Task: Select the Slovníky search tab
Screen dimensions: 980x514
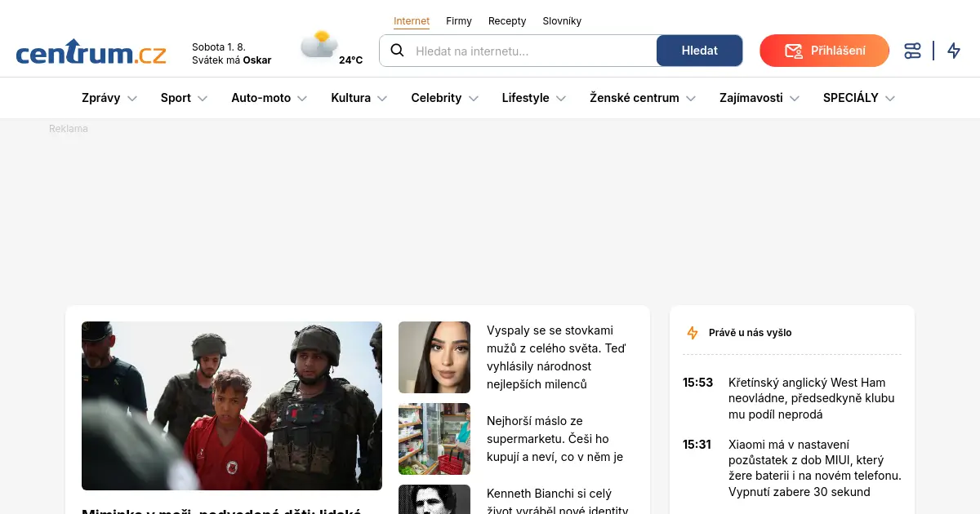Action: pos(562,21)
